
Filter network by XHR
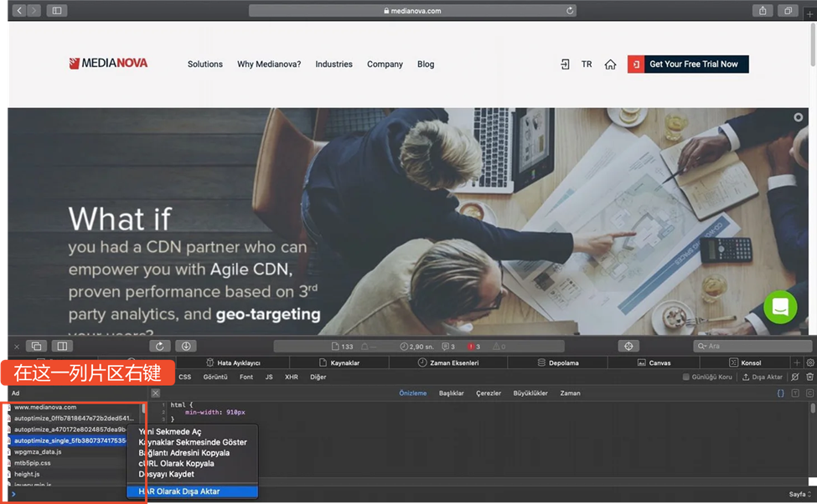pos(292,377)
